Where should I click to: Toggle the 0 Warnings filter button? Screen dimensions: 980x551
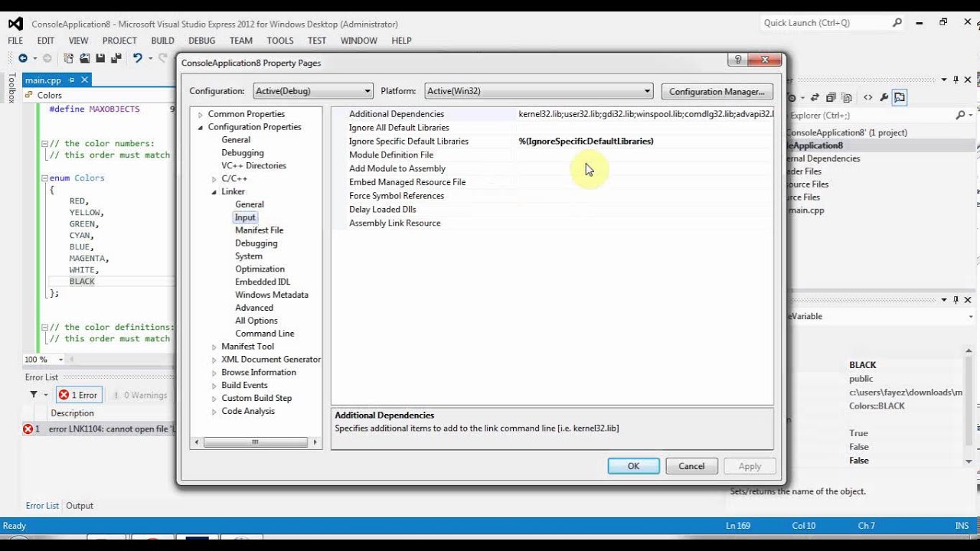[139, 395]
